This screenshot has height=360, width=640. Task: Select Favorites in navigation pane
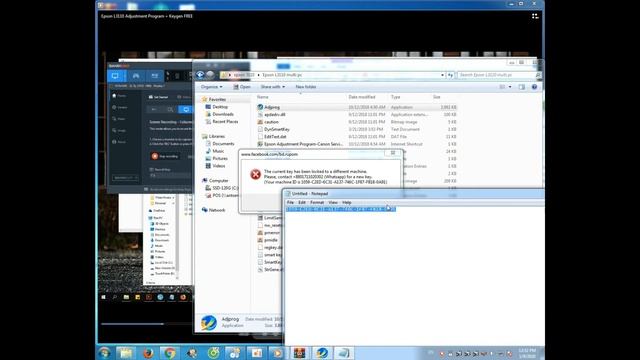point(217,100)
